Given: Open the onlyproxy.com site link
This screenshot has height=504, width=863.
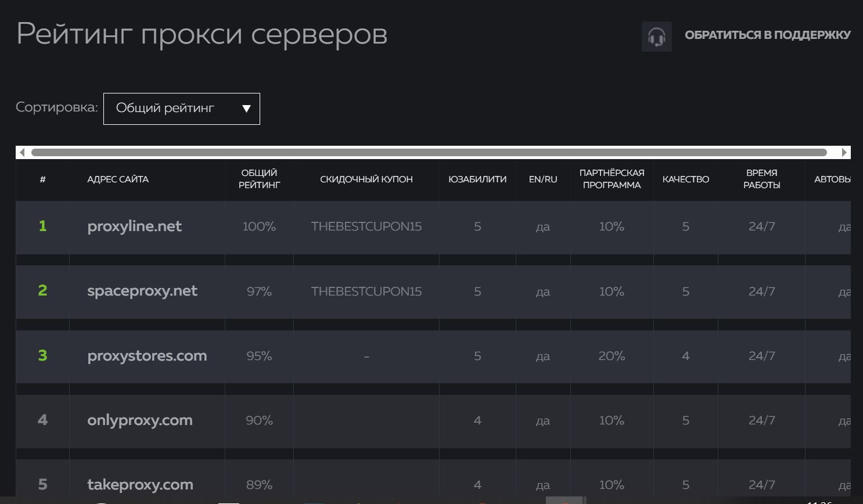Looking at the screenshot, I should tap(139, 420).
